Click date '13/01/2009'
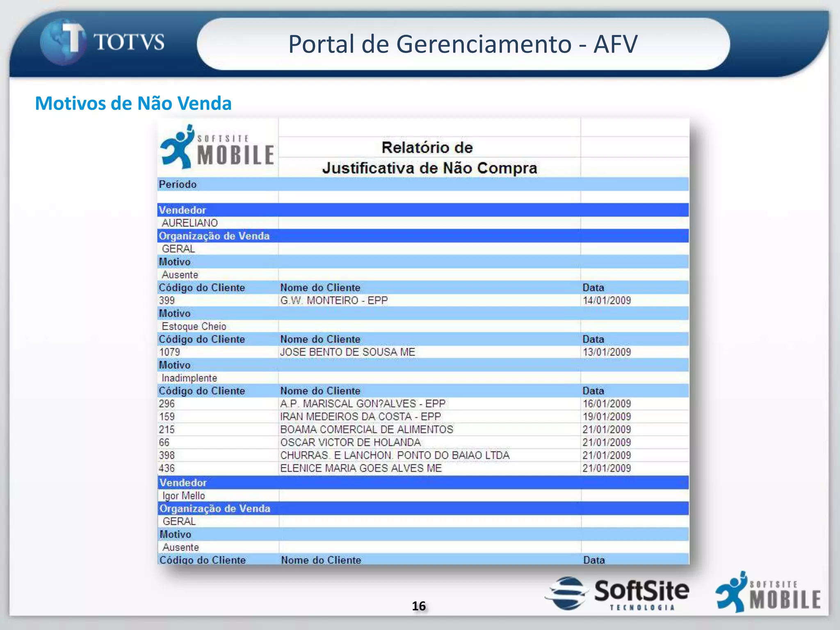The image size is (840, 630). point(607,352)
